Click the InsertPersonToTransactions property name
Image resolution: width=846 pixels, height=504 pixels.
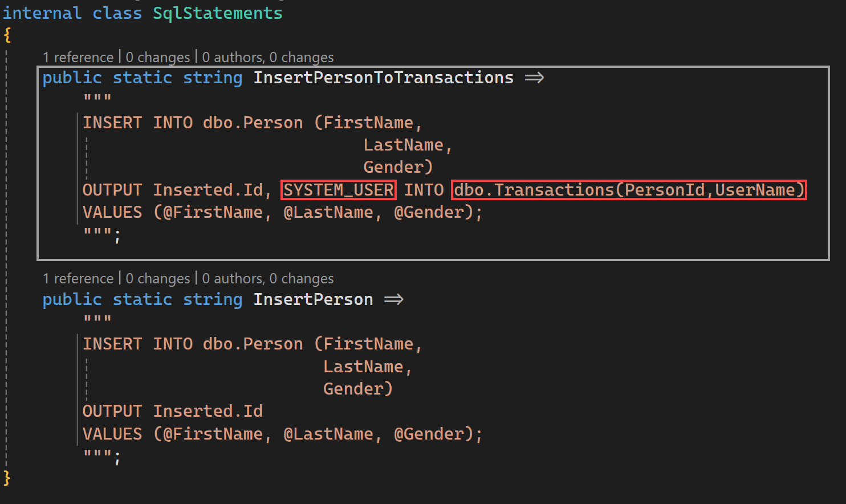tap(383, 78)
